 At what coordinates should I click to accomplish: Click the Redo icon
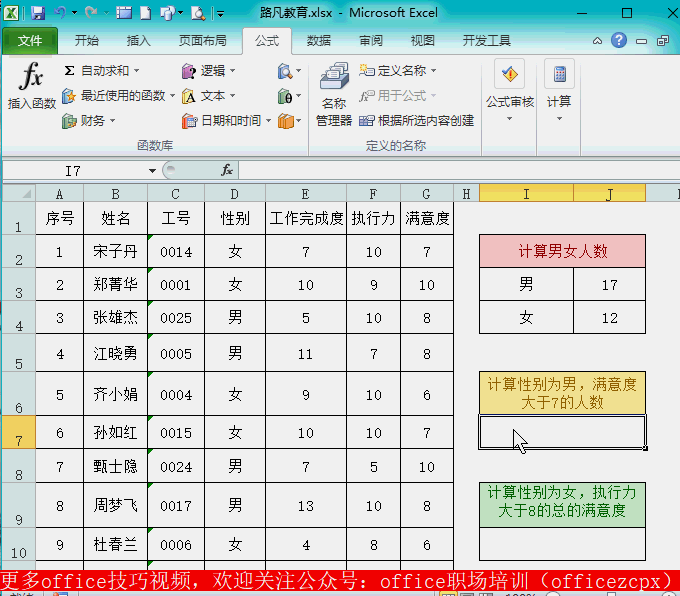click(91, 13)
